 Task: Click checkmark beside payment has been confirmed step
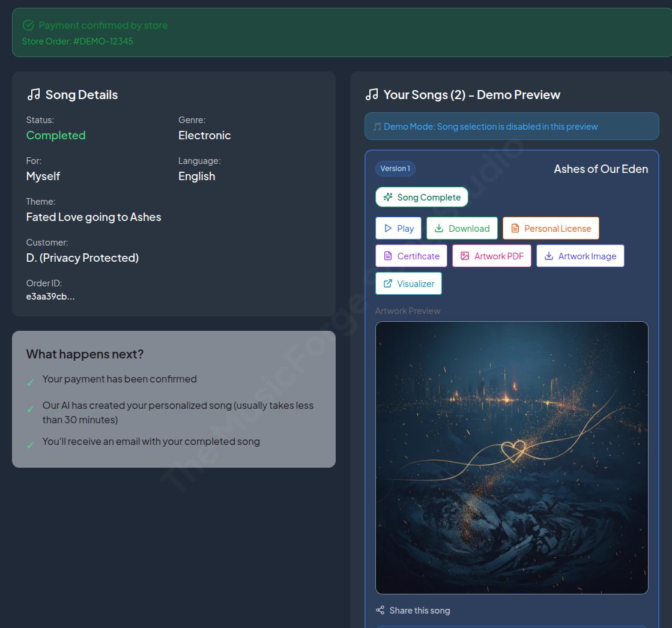(30, 382)
